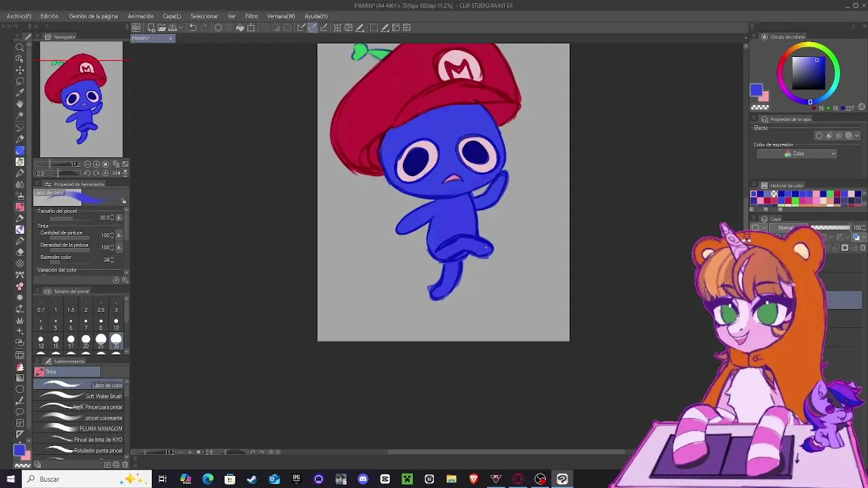Open Brave browser from the taskbar
The width and height of the screenshot is (868, 488).
[473, 479]
